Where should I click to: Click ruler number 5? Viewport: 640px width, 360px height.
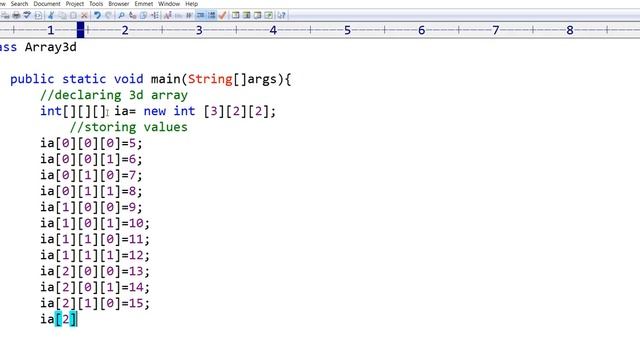point(347,30)
